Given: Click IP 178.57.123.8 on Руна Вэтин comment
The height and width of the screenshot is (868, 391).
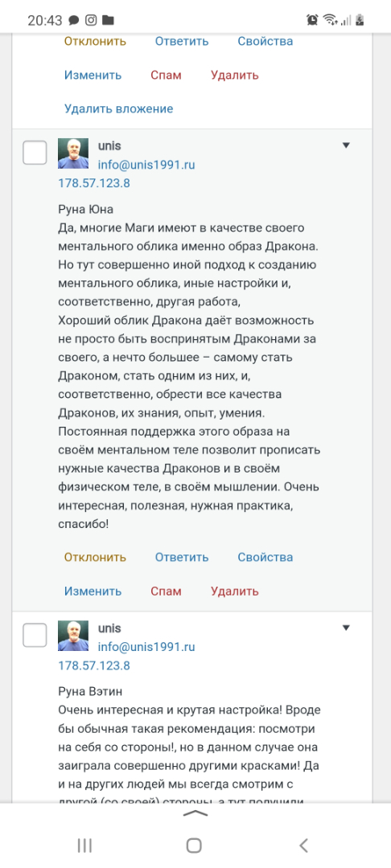Looking at the screenshot, I should (x=94, y=665).
